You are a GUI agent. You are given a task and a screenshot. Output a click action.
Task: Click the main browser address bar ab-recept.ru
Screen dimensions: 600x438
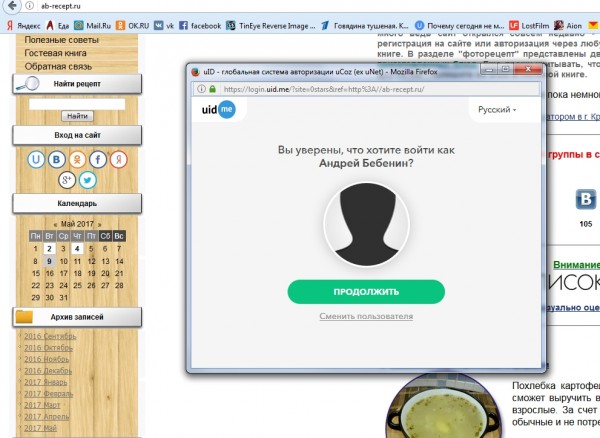coord(61,6)
